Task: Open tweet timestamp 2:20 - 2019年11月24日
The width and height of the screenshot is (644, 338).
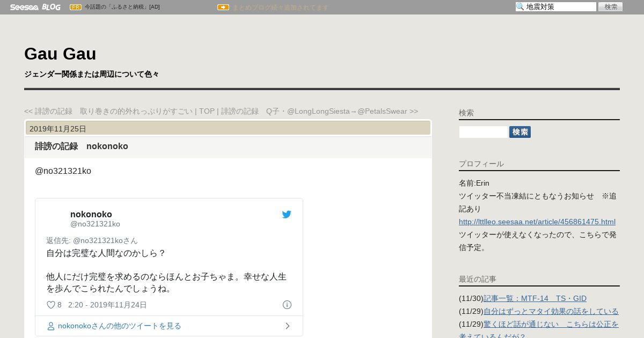Action: coord(107,305)
